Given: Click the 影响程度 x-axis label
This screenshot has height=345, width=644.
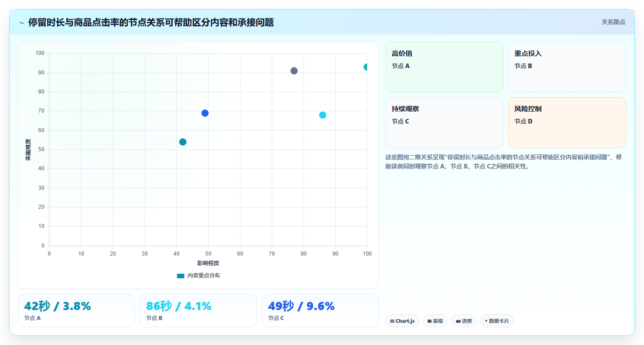Looking at the screenshot, I should click(208, 263).
